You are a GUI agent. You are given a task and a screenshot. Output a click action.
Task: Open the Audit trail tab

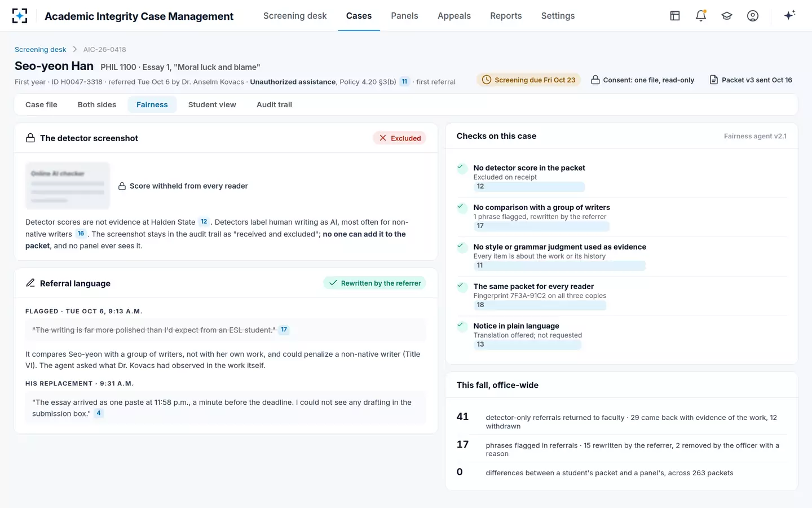[x=274, y=104]
